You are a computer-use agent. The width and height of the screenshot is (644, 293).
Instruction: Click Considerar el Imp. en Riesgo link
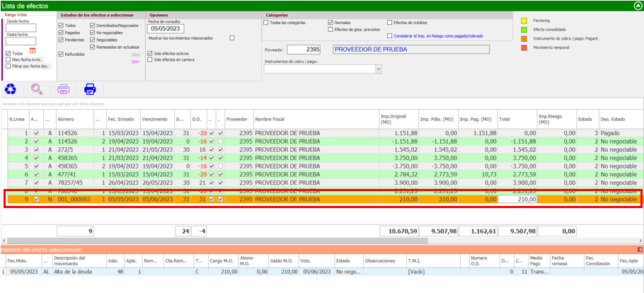(x=439, y=35)
